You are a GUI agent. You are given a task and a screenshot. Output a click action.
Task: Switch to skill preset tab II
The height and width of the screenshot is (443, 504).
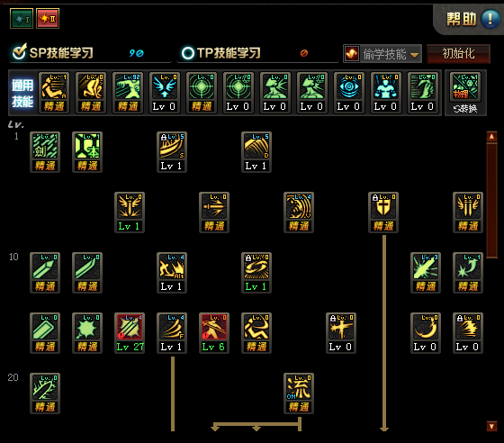(48, 19)
